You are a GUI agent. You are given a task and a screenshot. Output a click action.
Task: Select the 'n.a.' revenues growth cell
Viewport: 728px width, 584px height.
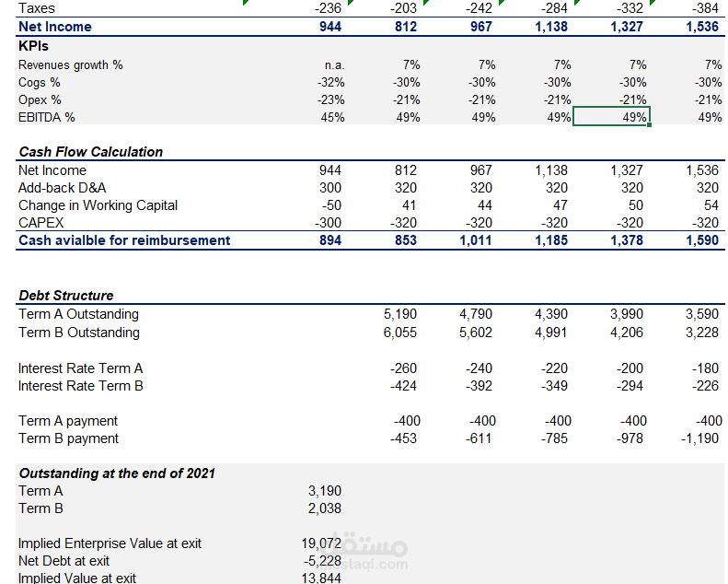(x=334, y=65)
